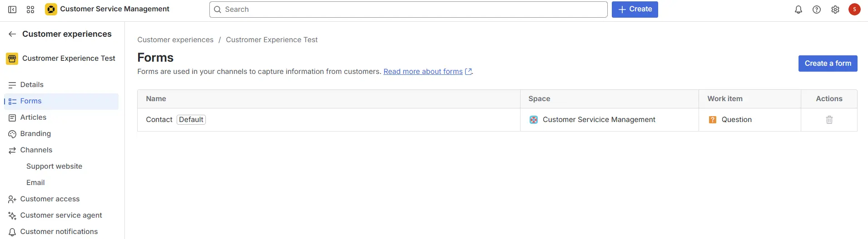This screenshot has height=239, width=868.
Task: Click the Search input field
Action: pos(409,10)
